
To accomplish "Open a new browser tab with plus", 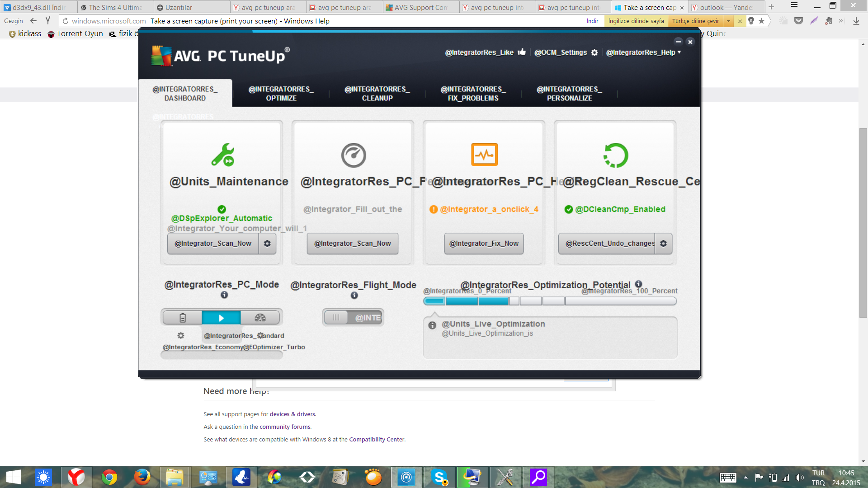I will point(771,7).
